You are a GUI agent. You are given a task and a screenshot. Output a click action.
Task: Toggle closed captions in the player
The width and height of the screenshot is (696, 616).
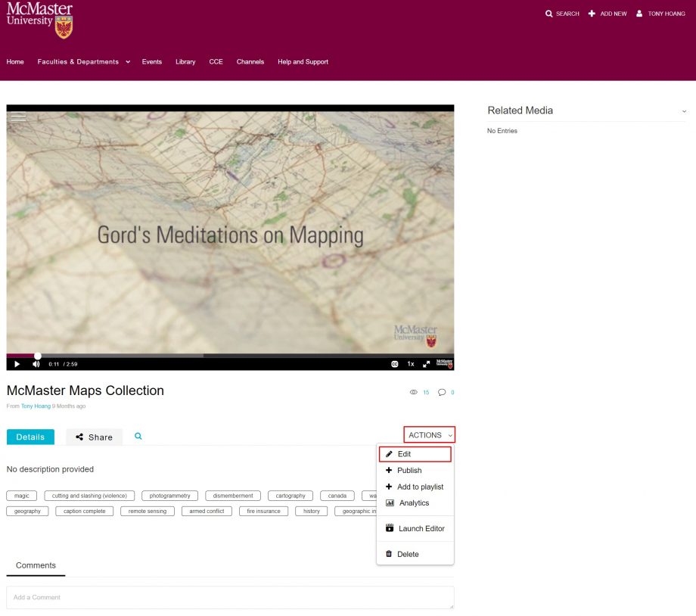[x=395, y=364]
